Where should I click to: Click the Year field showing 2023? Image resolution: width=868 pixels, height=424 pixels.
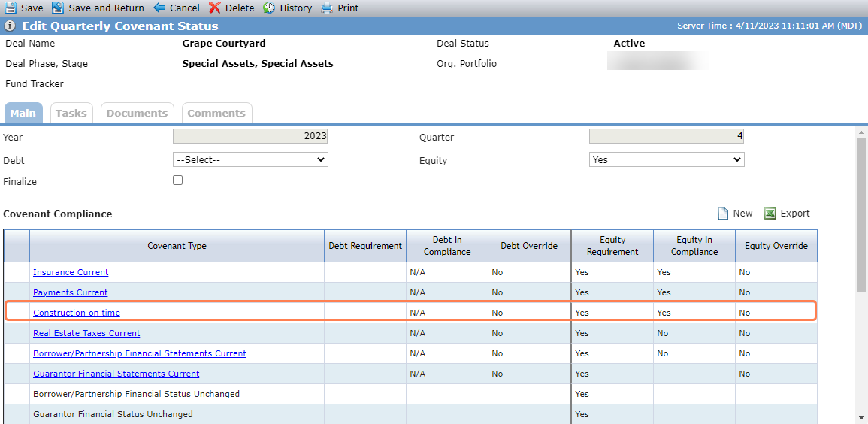pyautogui.click(x=250, y=136)
